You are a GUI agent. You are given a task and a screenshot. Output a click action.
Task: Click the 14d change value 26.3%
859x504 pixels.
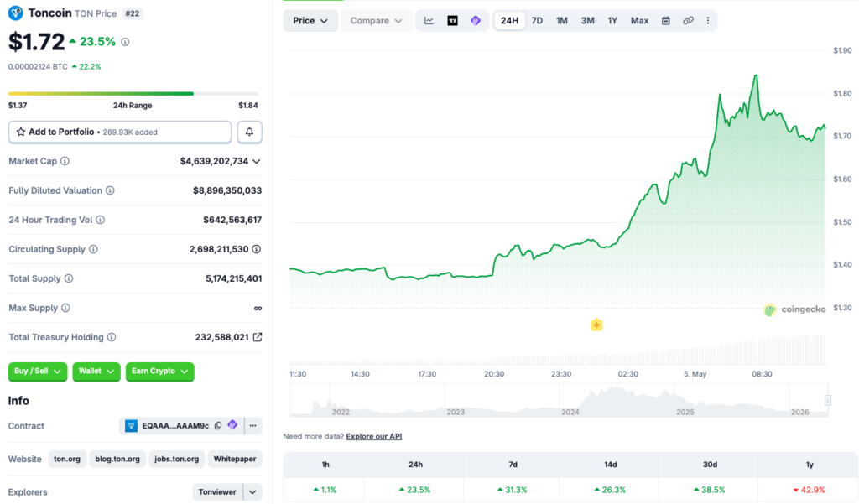coord(610,490)
